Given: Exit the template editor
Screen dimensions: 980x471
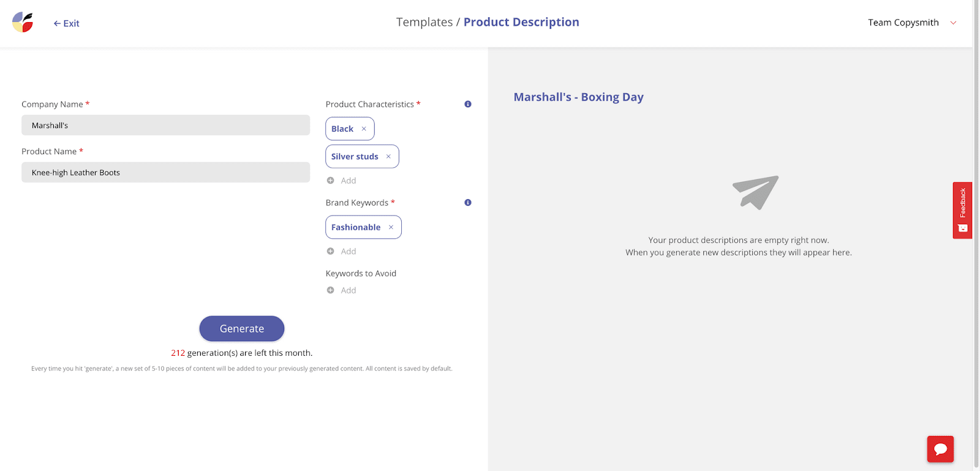Looking at the screenshot, I should (66, 23).
